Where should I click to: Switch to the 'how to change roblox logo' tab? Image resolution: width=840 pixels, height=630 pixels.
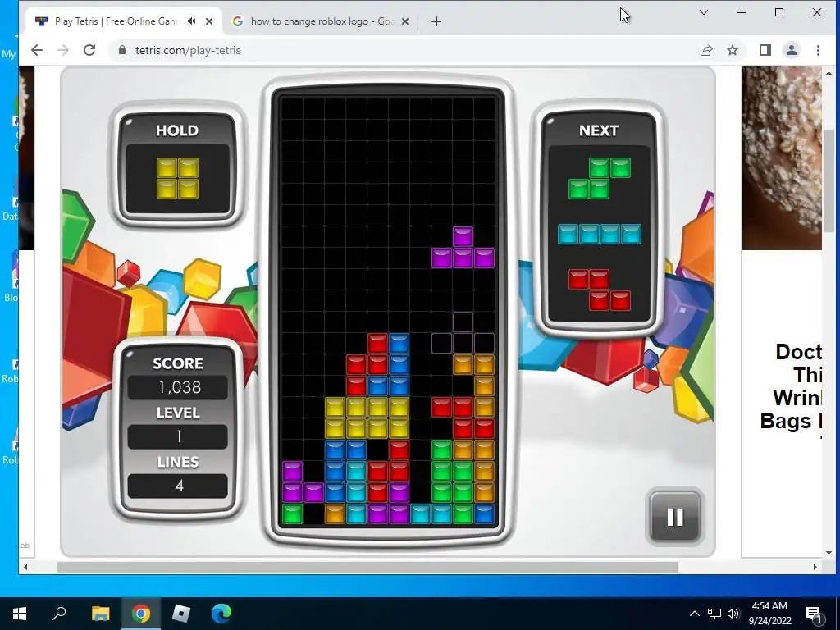pyautogui.click(x=322, y=21)
